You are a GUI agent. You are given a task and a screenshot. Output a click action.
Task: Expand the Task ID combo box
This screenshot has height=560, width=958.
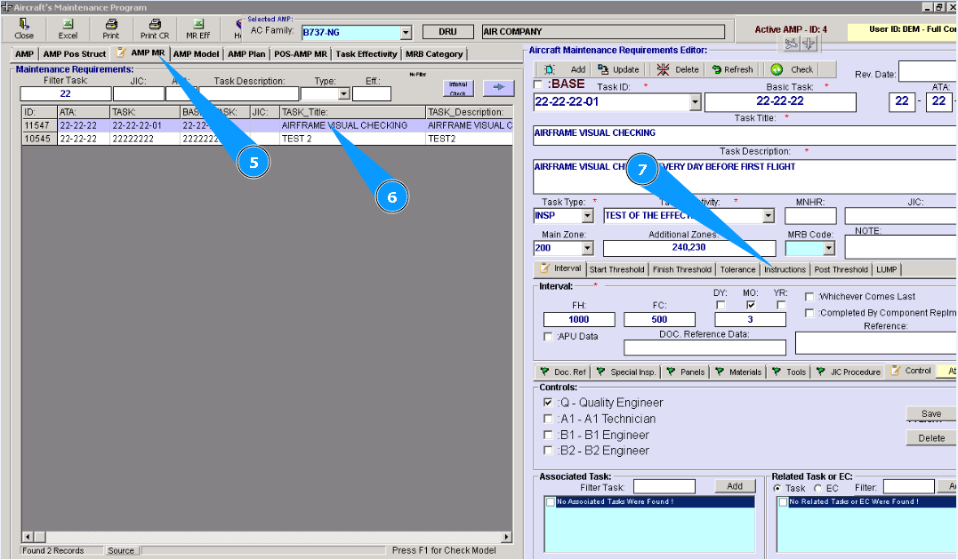click(695, 102)
